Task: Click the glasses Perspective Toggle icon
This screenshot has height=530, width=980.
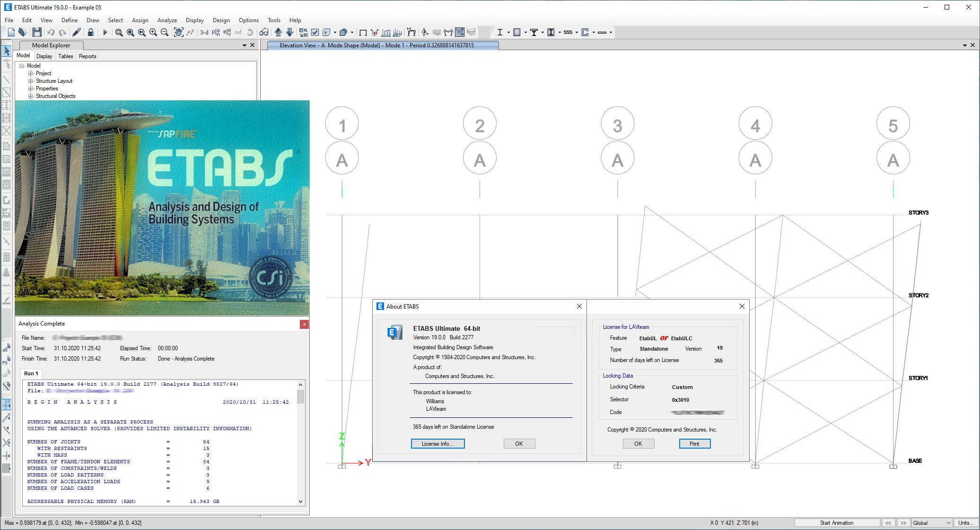Action: pyautogui.click(x=264, y=32)
